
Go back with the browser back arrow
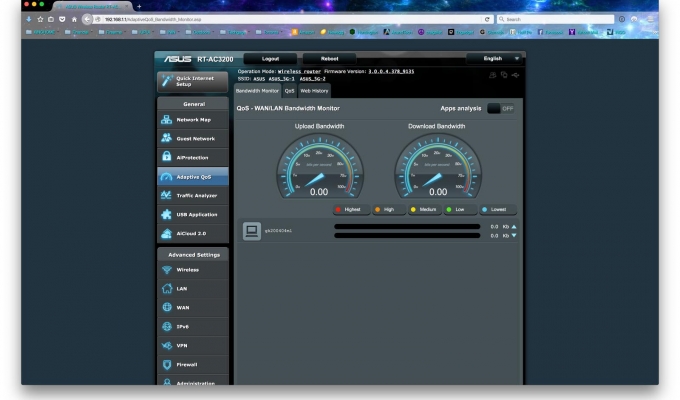point(87,19)
